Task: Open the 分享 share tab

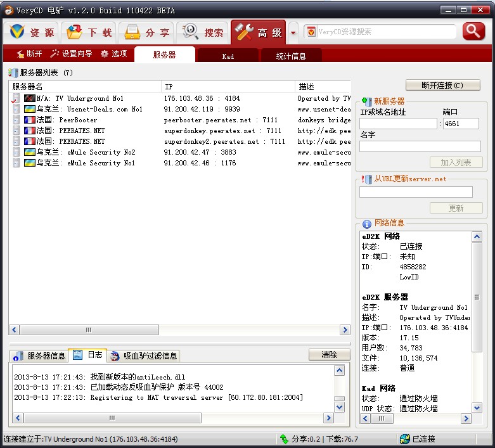Action: click(x=146, y=32)
